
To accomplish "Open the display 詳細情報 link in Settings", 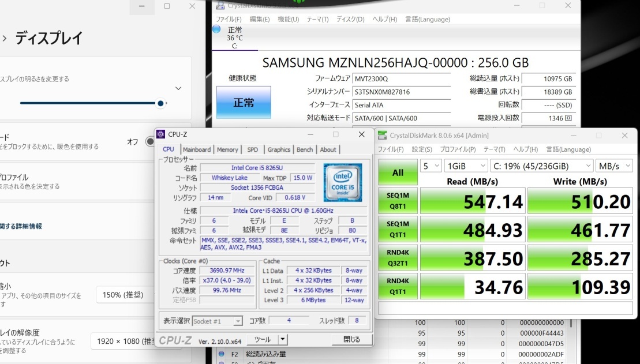I will (x=21, y=226).
